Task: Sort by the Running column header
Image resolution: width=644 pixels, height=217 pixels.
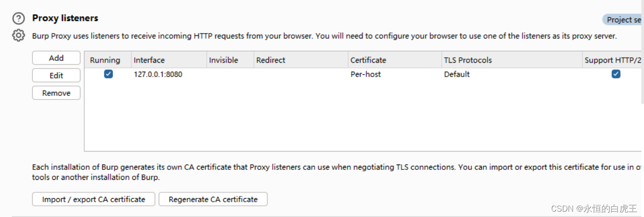Action: click(x=108, y=60)
